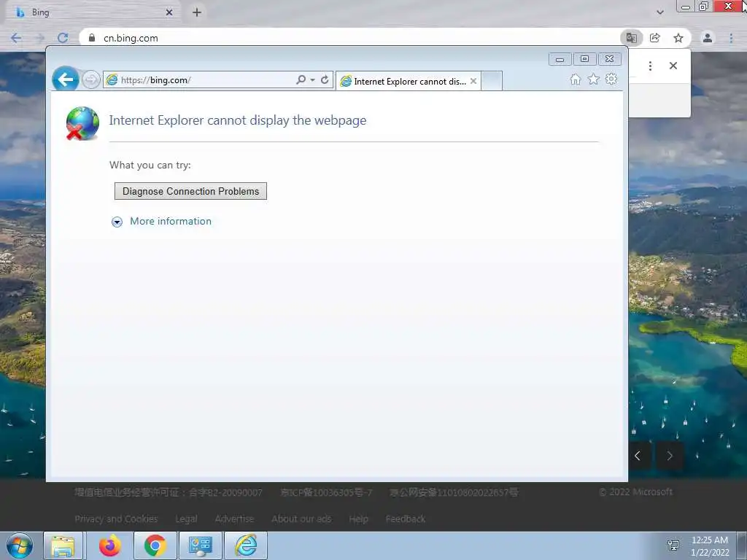Viewport: 747px width, 560px height.
Task: Open the network status tray icon
Action: 673,545
